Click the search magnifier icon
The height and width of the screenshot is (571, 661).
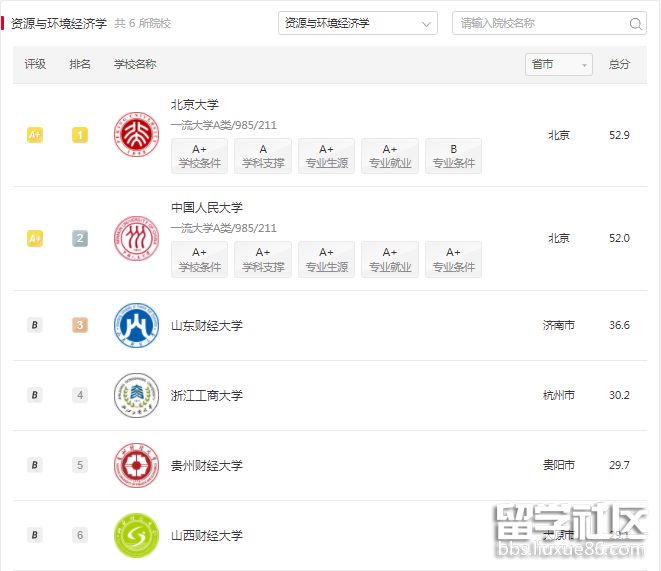pos(635,23)
